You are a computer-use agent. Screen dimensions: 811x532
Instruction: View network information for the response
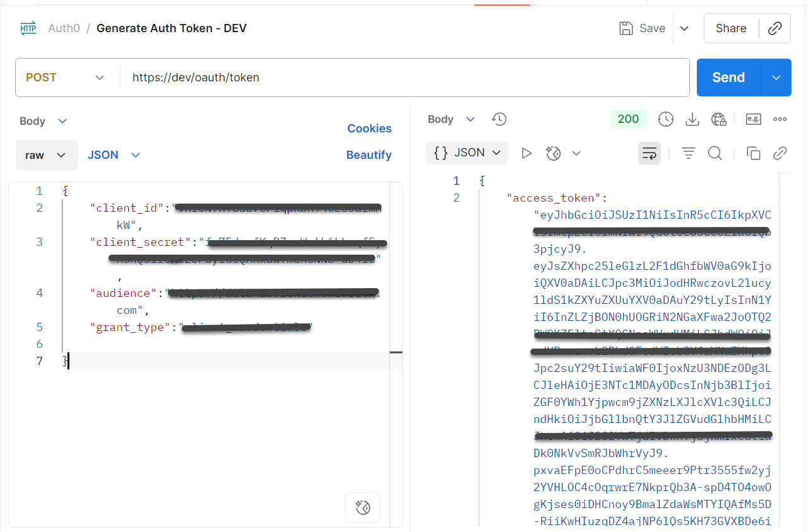click(718, 119)
